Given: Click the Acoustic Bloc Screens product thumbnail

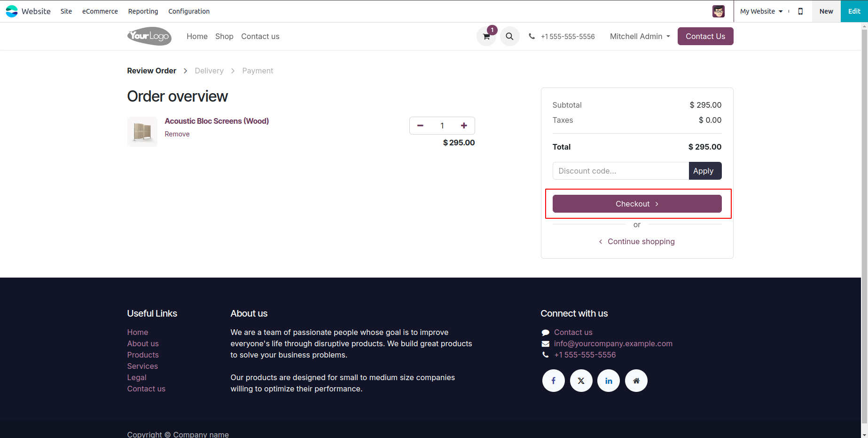Looking at the screenshot, I should [x=142, y=132].
